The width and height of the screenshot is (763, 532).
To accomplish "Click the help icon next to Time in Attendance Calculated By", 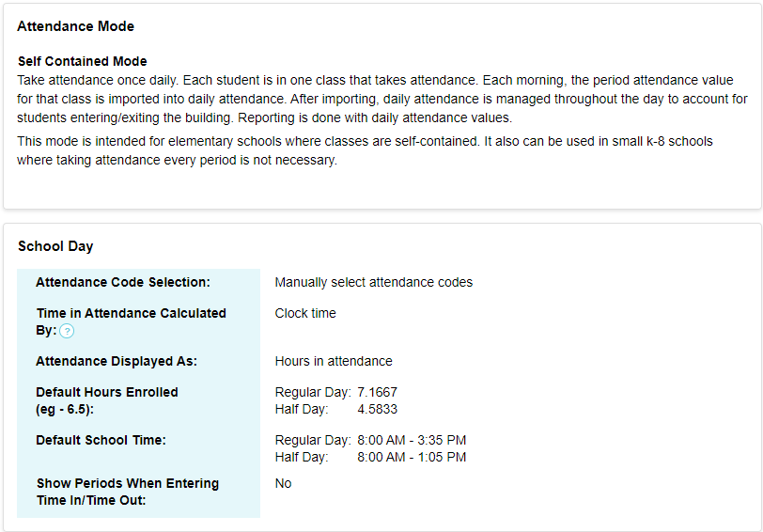I will click(67, 332).
